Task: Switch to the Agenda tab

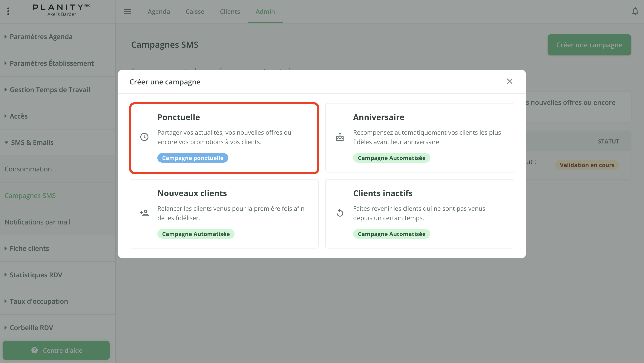Action: coord(159,12)
